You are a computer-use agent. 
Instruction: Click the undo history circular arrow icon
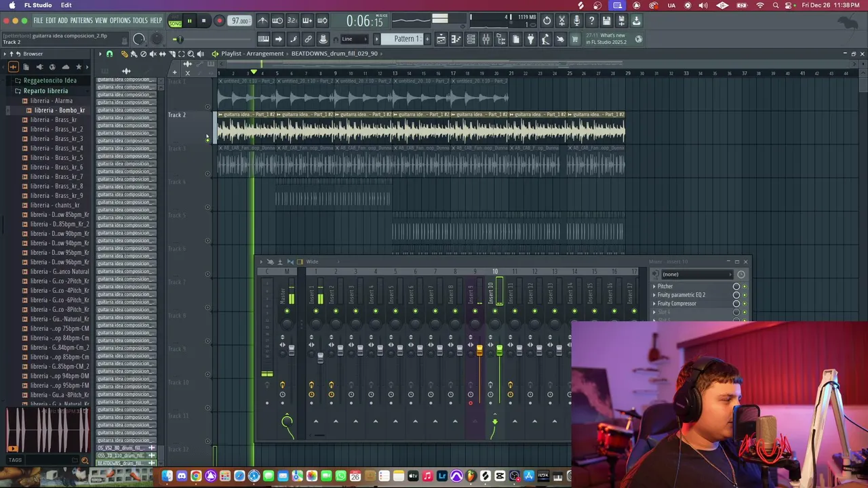click(x=547, y=20)
